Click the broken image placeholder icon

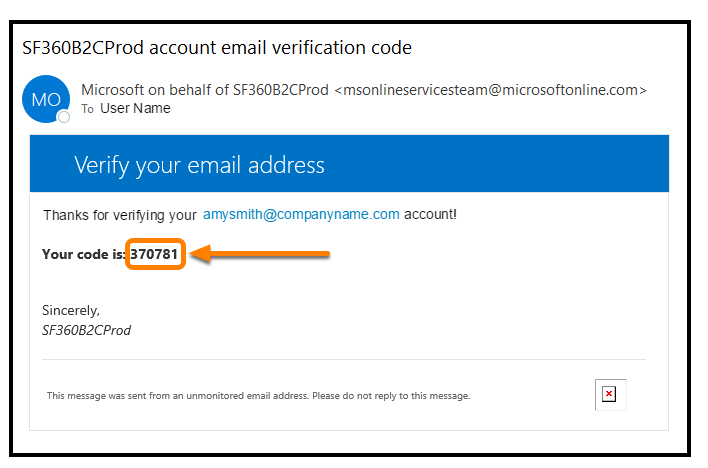[x=609, y=394]
